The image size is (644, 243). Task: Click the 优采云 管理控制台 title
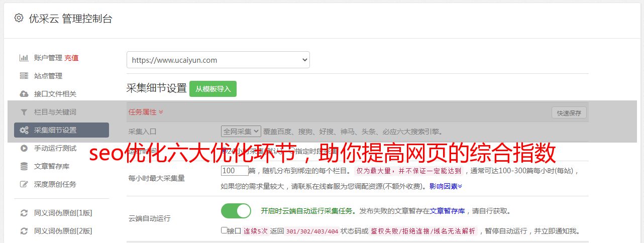71,19
